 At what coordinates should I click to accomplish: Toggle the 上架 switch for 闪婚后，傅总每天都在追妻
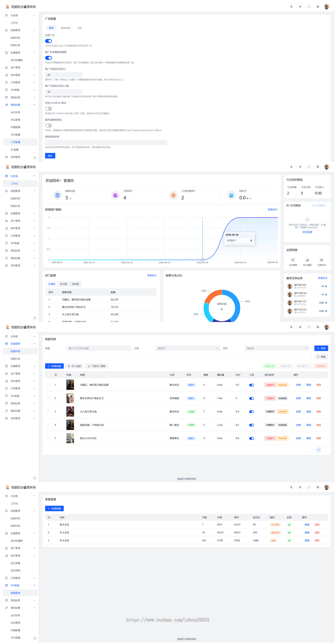coord(252,385)
